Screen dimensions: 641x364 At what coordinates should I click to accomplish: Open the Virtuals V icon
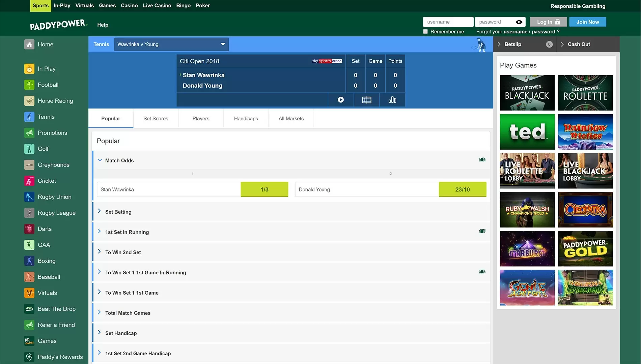click(x=29, y=293)
